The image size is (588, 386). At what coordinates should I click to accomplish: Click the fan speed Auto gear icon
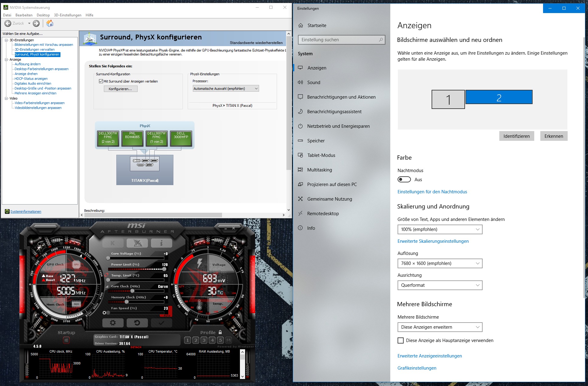point(104,313)
